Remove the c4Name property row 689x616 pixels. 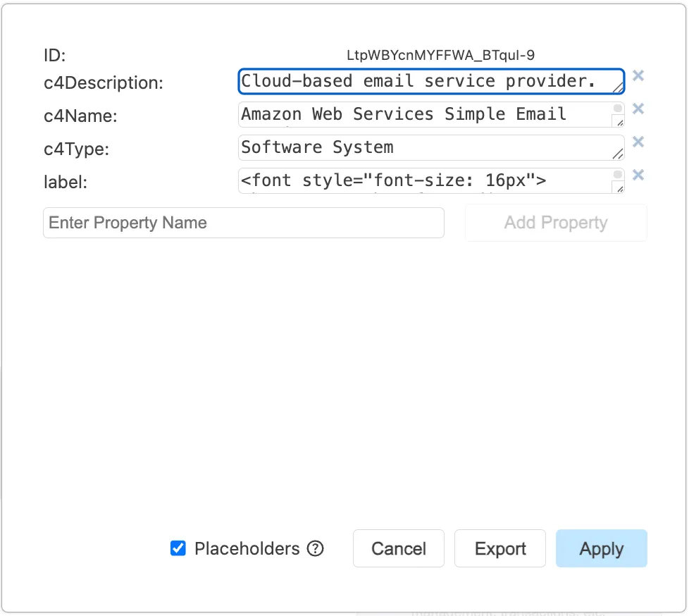point(638,109)
